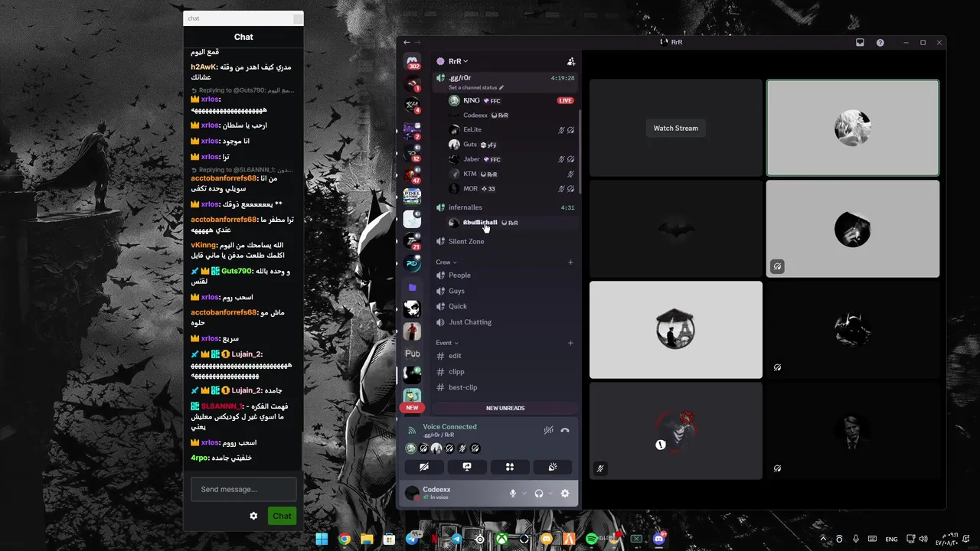The width and height of the screenshot is (980, 551).
Task: Open Xbox app from taskbar
Action: point(501,540)
